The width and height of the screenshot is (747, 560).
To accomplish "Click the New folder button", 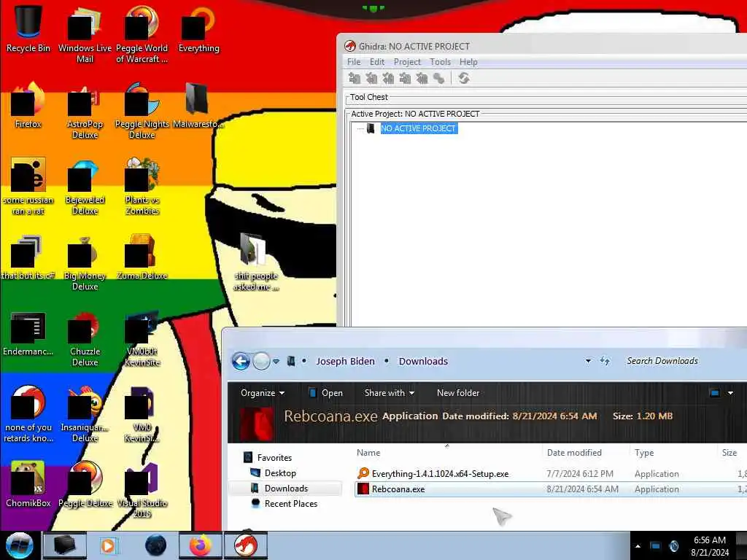I will coord(458,393).
